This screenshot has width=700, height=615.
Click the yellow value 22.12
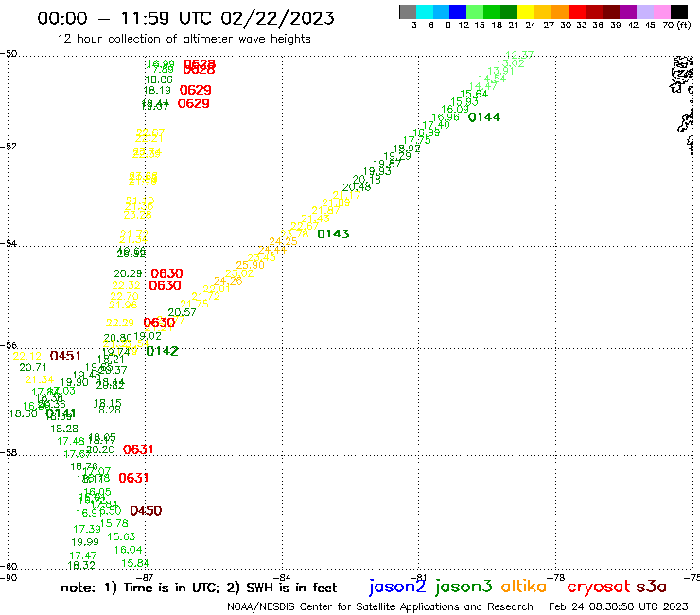(x=26, y=356)
